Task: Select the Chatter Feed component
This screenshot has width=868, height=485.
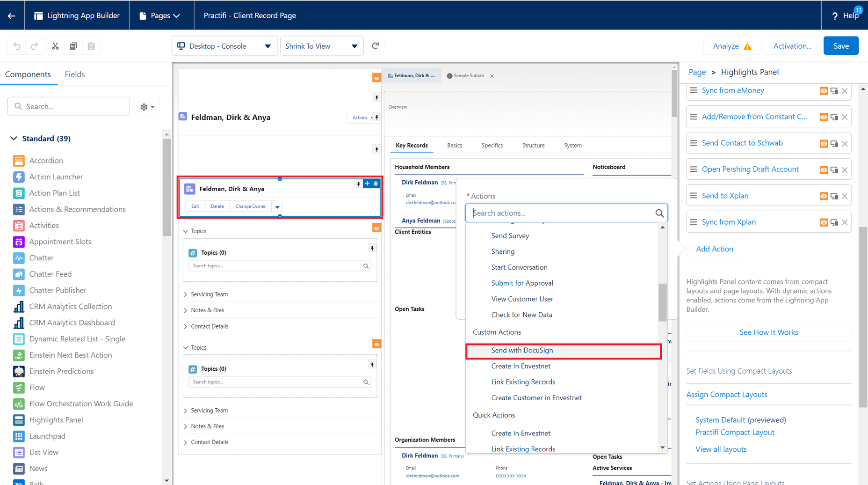Action: [51, 274]
